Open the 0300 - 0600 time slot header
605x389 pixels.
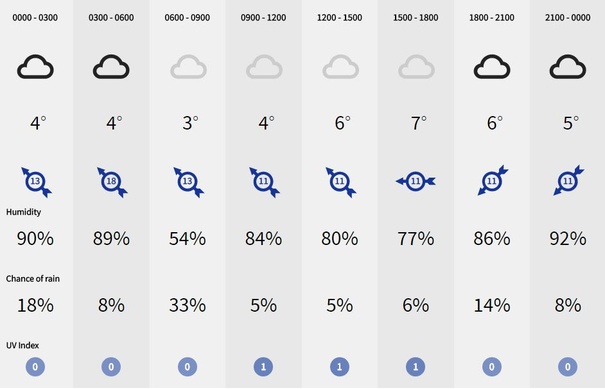111,18
